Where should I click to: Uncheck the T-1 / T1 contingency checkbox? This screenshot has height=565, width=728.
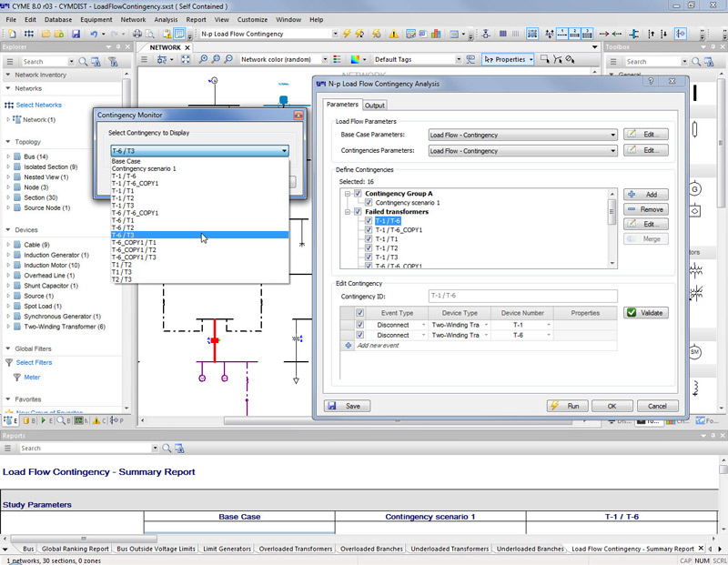[369, 238]
